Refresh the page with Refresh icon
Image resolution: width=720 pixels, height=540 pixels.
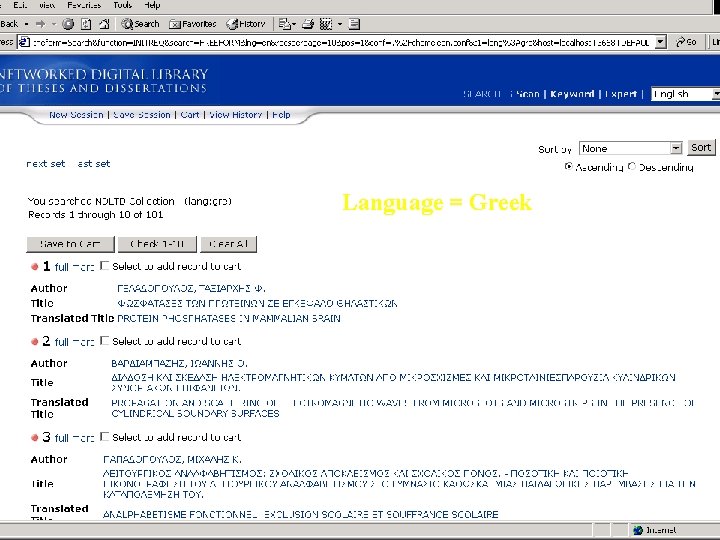pyautogui.click(x=86, y=24)
